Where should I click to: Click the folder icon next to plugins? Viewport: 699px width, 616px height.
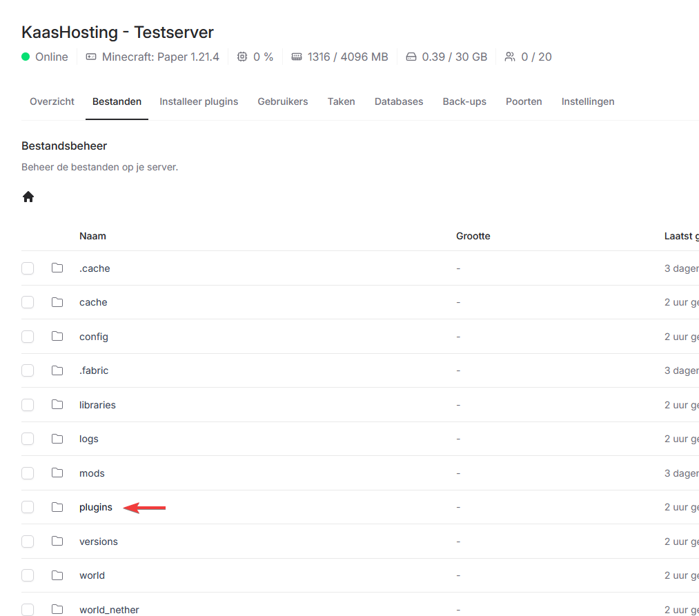pyautogui.click(x=57, y=508)
